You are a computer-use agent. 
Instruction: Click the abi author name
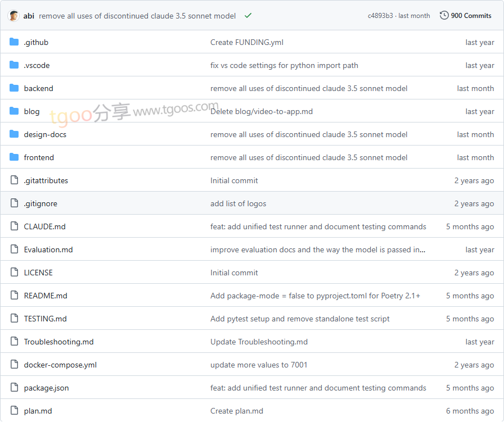pyautogui.click(x=29, y=16)
